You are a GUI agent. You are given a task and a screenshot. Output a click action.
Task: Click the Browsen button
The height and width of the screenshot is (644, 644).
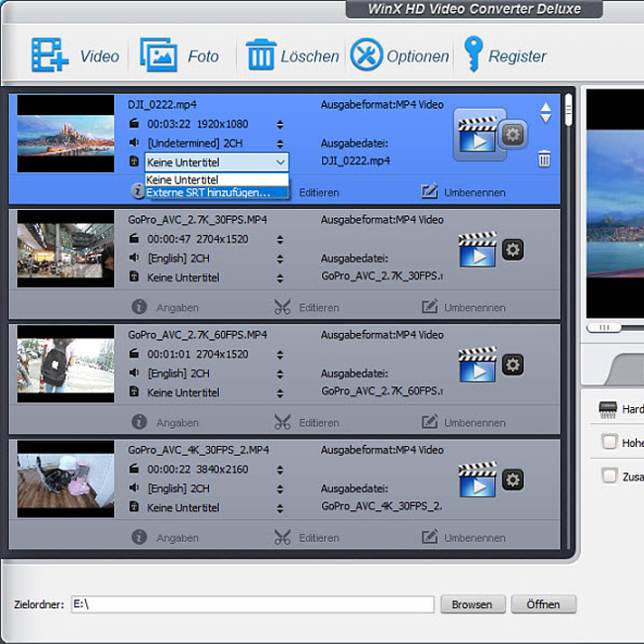click(473, 604)
